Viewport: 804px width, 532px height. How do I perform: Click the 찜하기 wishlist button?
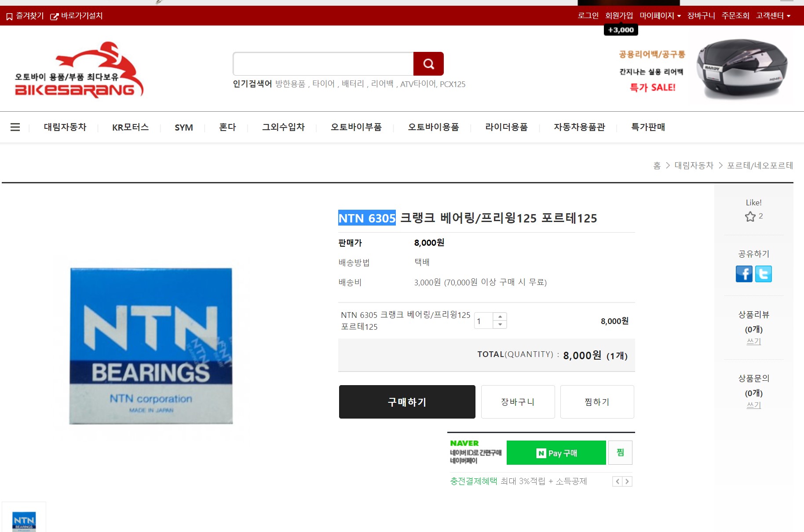(x=597, y=402)
